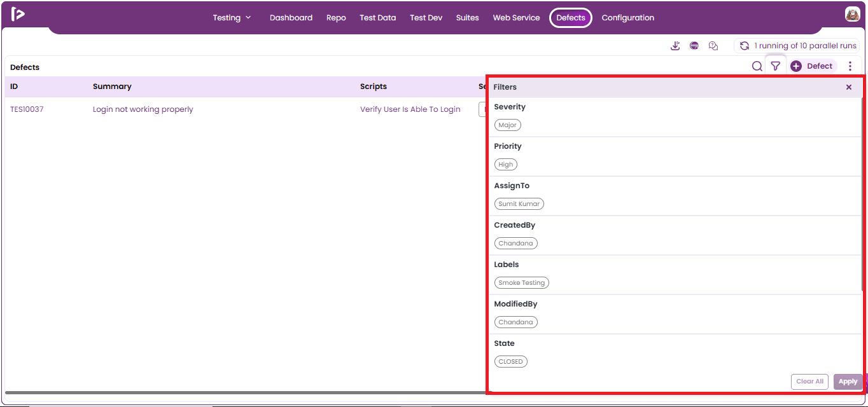Click the refresh icon for parallel runs
Image resolution: width=868 pixels, height=407 pixels.
click(744, 46)
